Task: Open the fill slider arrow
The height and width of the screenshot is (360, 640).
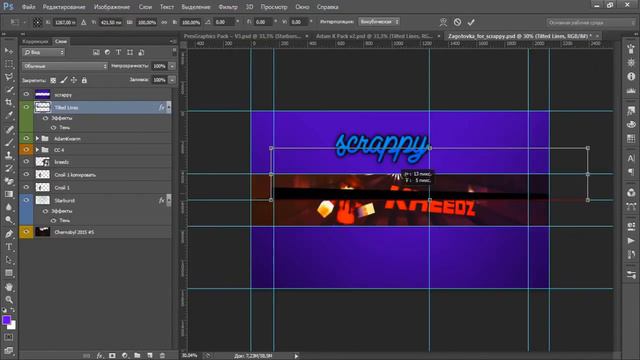Action: 172,80
